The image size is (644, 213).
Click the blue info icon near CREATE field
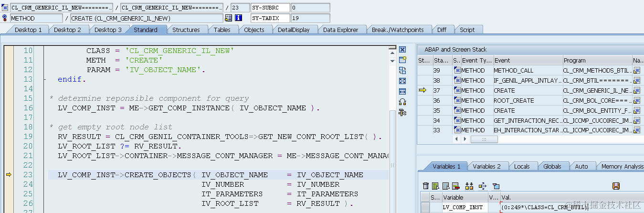pos(238,18)
